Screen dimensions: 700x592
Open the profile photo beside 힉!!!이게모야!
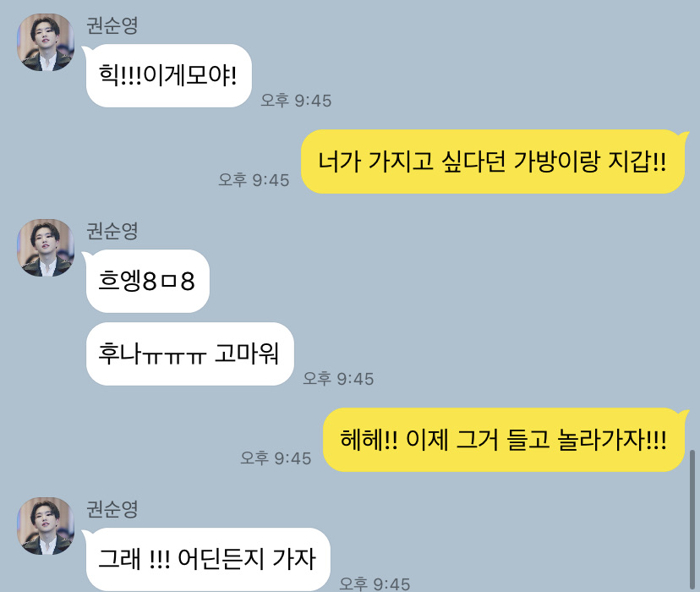coord(46,42)
